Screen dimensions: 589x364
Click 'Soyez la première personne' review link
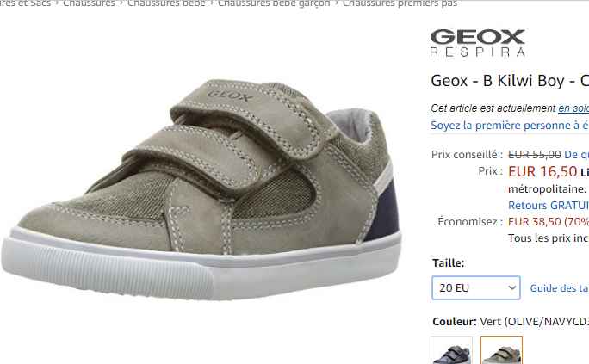[x=510, y=126]
